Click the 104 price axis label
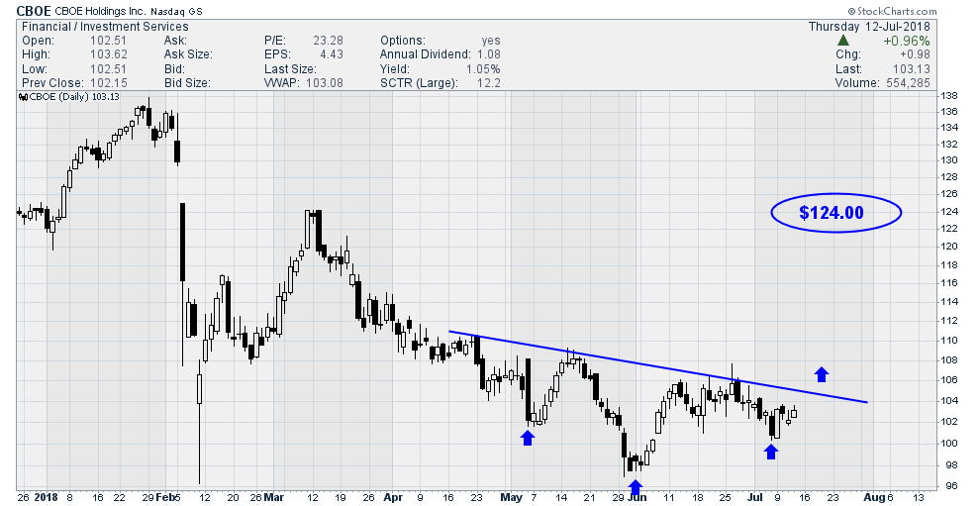Image resolution: width=980 pixels, height=506 pixels. [950, 401]
